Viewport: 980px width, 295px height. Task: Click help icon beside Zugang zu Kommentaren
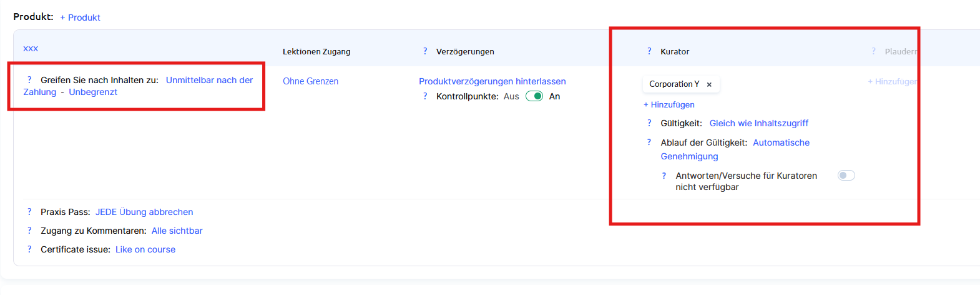click(x=29, y=231)
